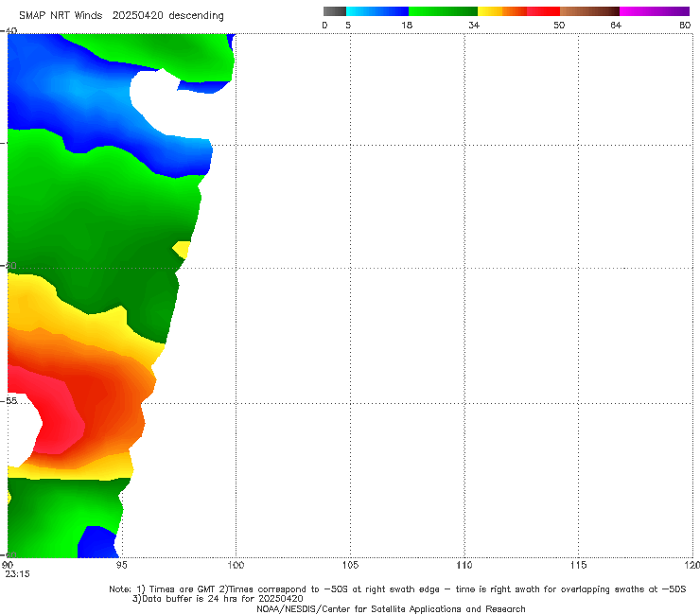The height and width of the screenshot is (615, 700).
Task: Click the longitude axis label '95'
Action: [121, 565]
